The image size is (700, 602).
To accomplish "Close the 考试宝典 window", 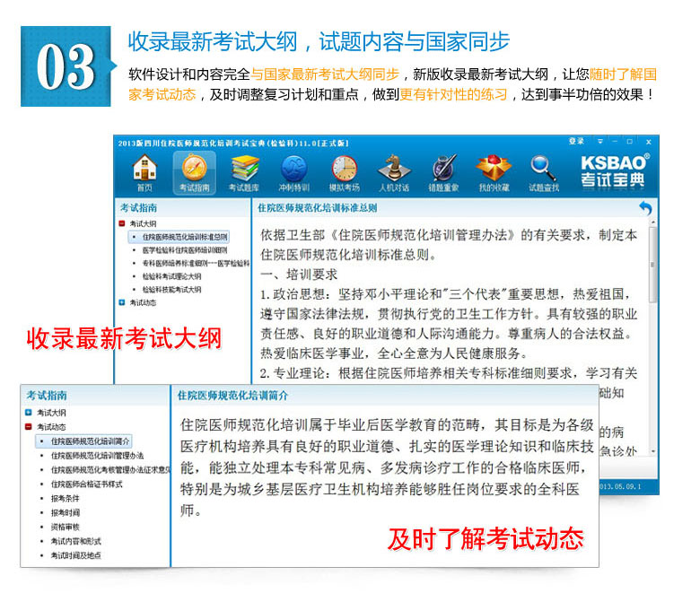I will 648,142.
